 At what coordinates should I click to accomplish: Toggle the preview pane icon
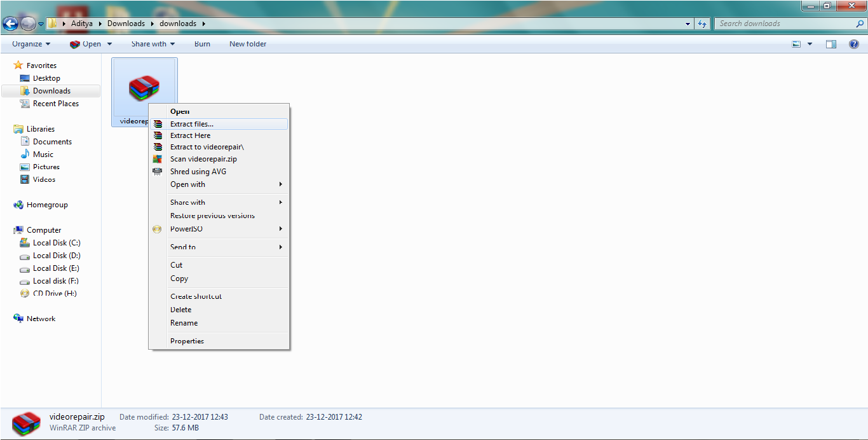(x=831, y=44)
